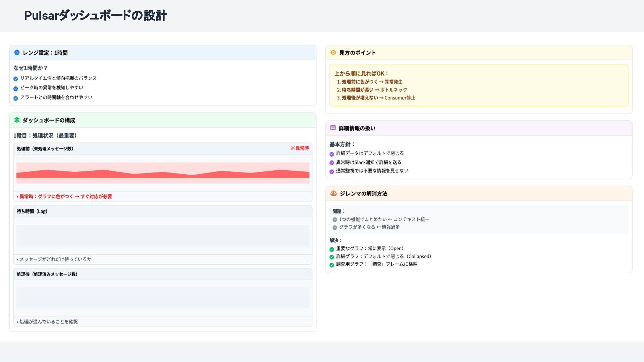Click the red ※異常時 label

300,148
